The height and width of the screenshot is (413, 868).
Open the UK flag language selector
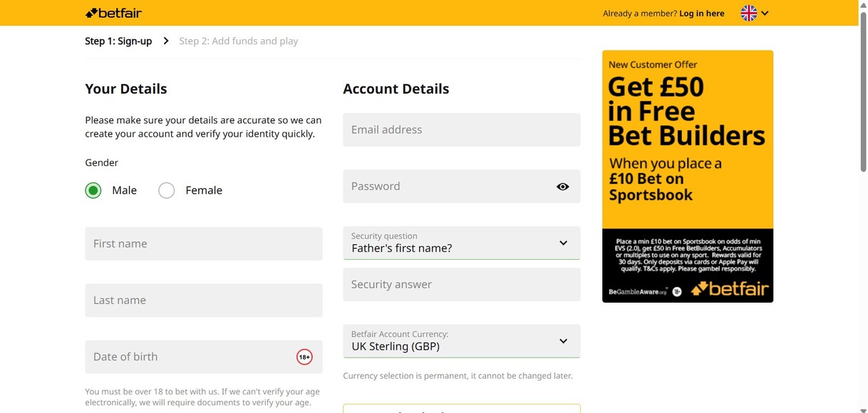[748, 12]
